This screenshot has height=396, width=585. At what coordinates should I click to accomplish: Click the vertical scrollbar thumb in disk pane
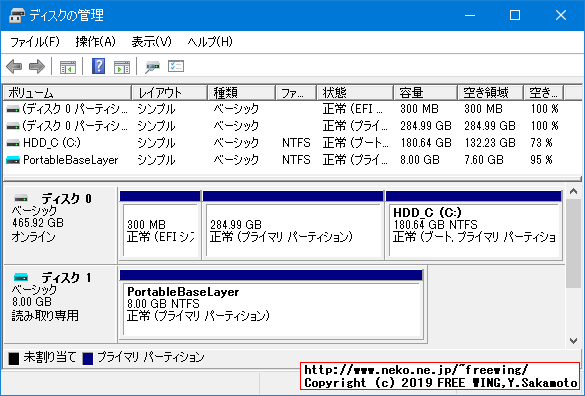pos(573,243)
